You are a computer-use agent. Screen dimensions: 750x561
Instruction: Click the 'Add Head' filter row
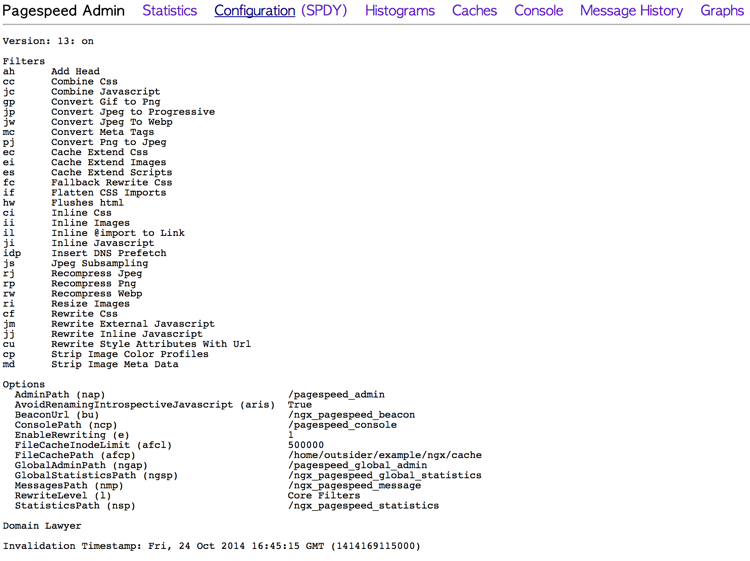[51, 71]
